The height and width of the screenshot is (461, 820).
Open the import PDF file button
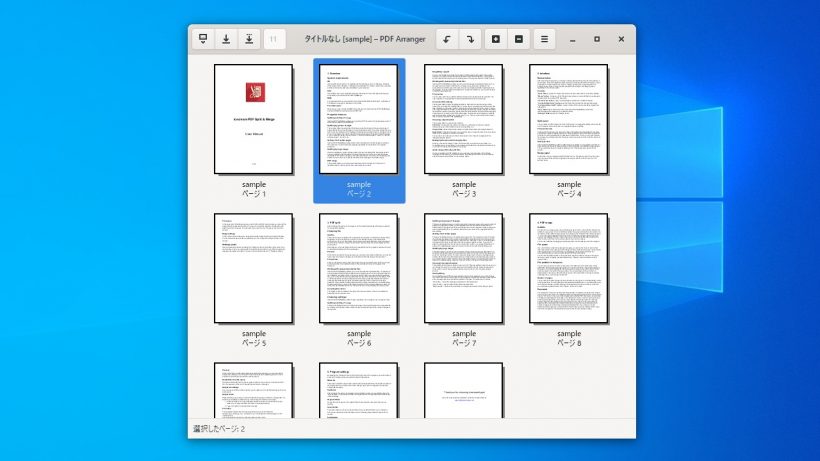click(x=203, y=39)
